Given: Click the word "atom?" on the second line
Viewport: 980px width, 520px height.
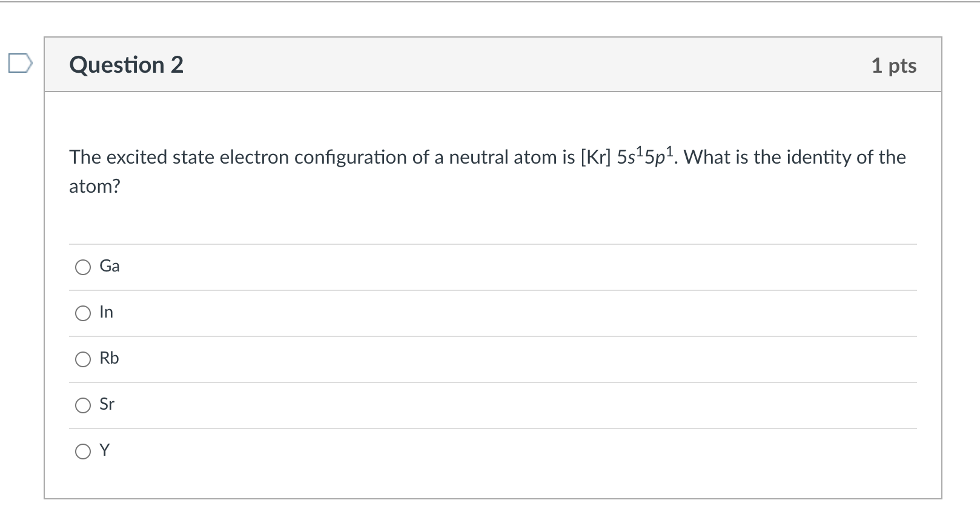Looking at the screenshot, I should (94, 187).
